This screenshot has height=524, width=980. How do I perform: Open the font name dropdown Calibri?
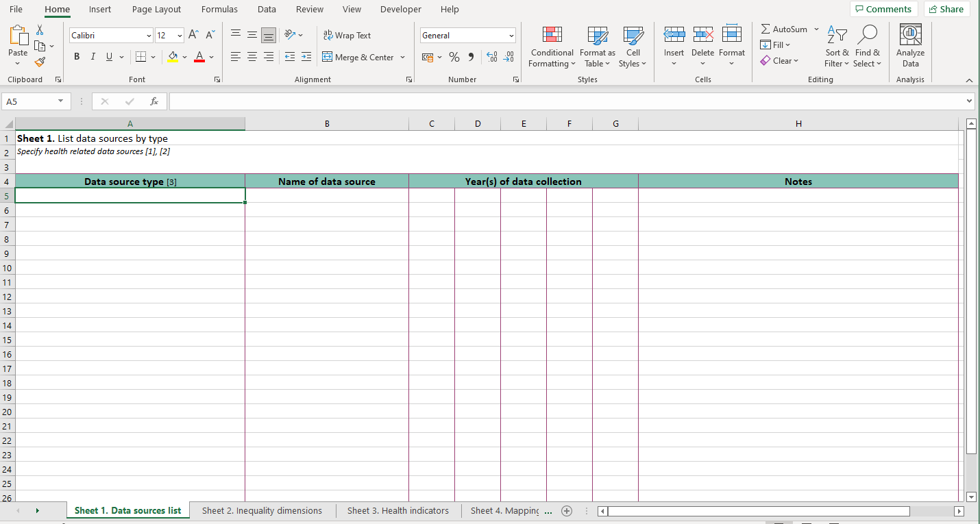pyautogui.click(x=149, y=36)
